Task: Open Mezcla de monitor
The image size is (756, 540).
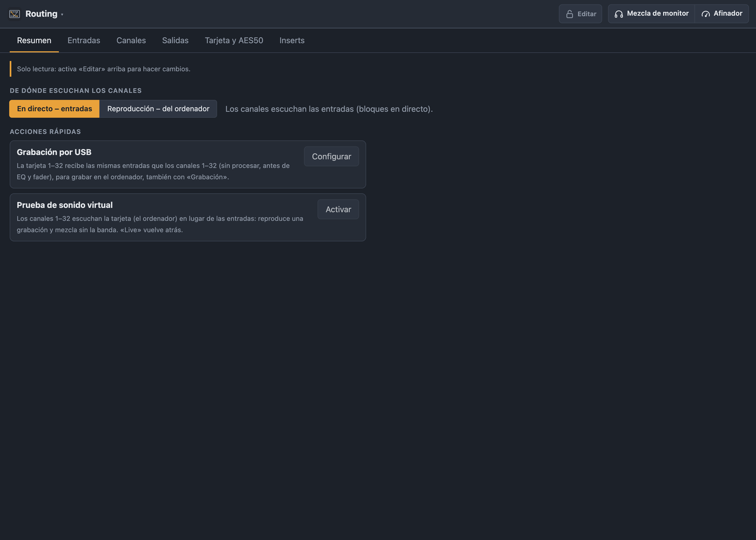Action: tap(651, 14)
